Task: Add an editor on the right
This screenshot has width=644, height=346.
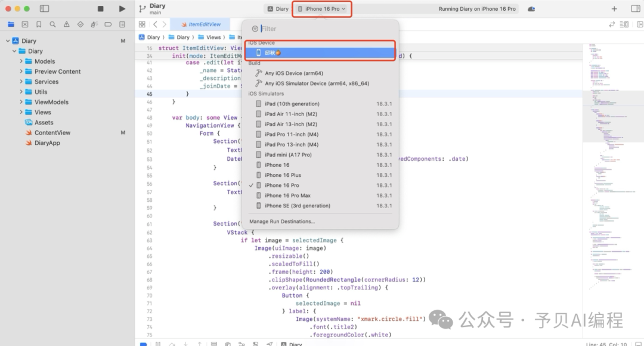Action: (639, 24)
